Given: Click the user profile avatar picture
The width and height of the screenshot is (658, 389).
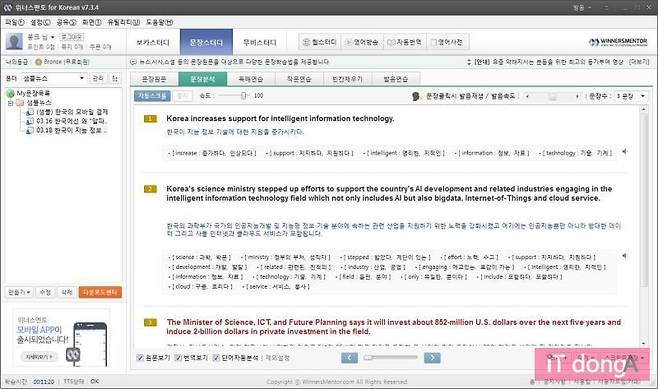Looking at the screenshot, I should (14, 42).
